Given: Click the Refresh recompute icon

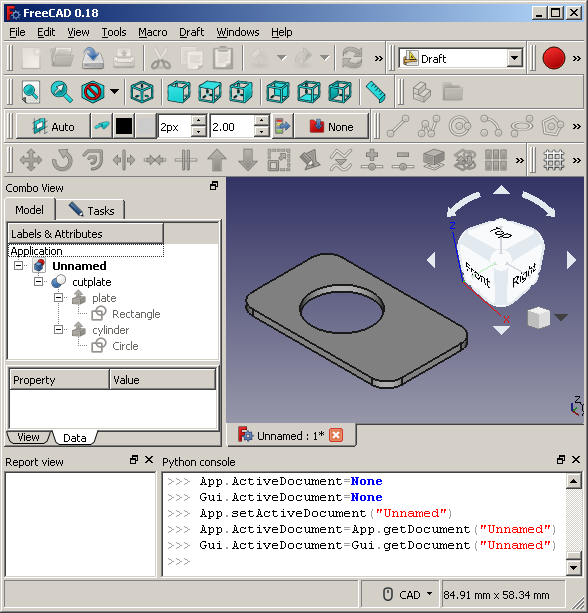Looking at the screenshot, I should click(x=352, y=58).
